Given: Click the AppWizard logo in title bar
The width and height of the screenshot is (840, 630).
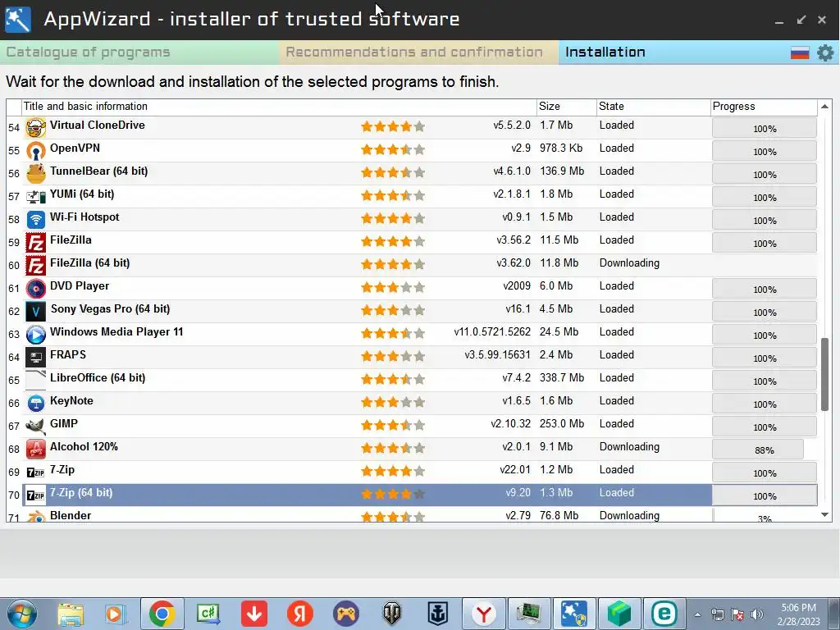Looking at the screenshot, I should pos(18,20).
